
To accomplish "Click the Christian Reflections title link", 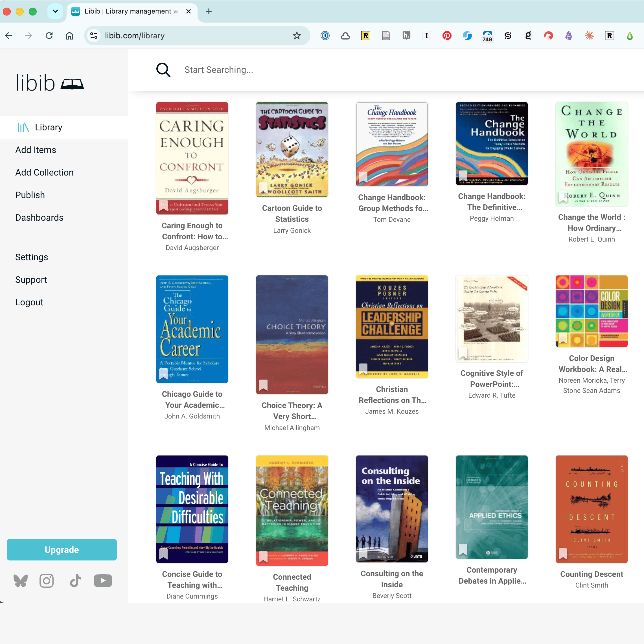I will 392,395.
